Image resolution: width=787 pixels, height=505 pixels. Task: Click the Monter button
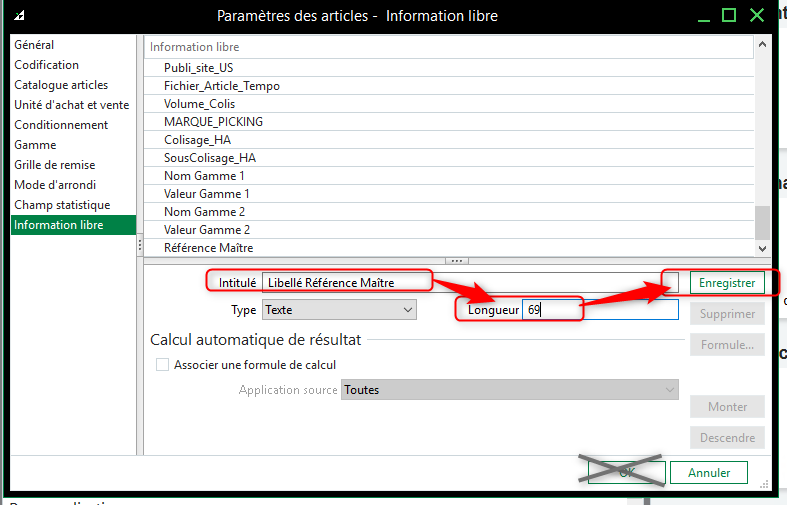pyautogui.click(x=727, y=407)
